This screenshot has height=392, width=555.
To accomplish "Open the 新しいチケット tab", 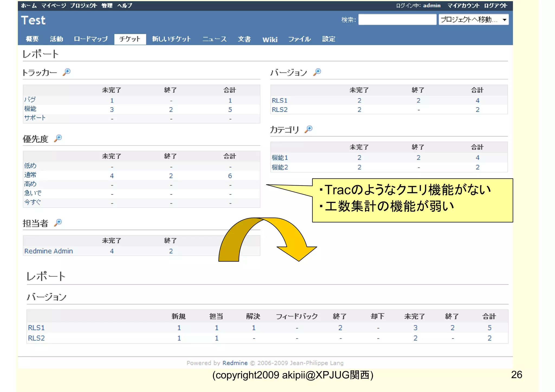I will (171, 39).
